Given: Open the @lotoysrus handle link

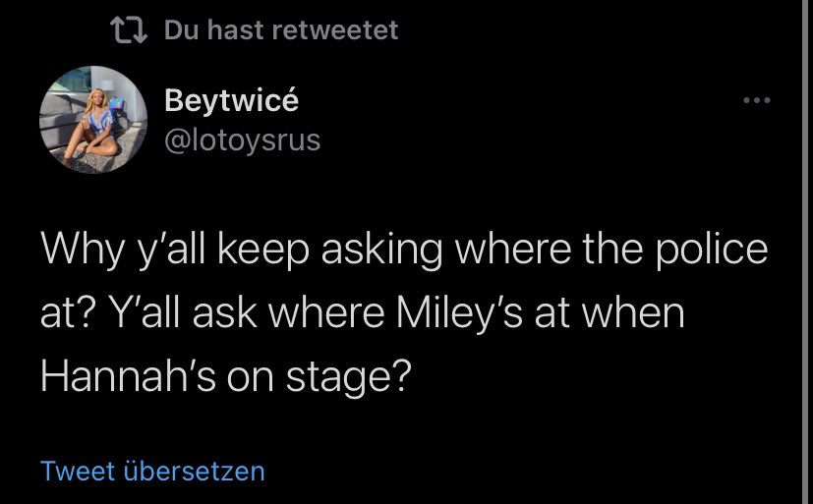Looking at the screenshot, I should (243, 140).
